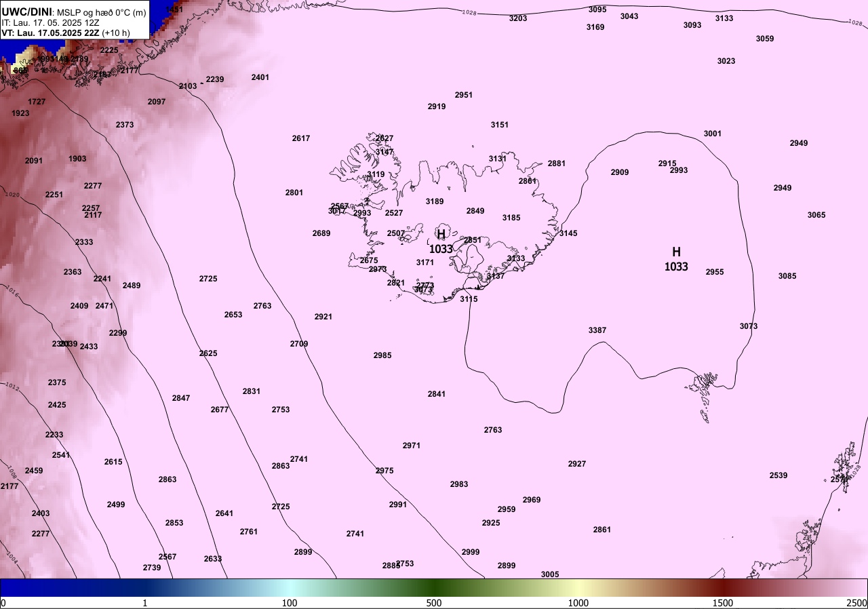The image size is (868, 609).
Task: Click the H 1033 marker over the sea east of Iceland
Action: (x=676, y=259)
